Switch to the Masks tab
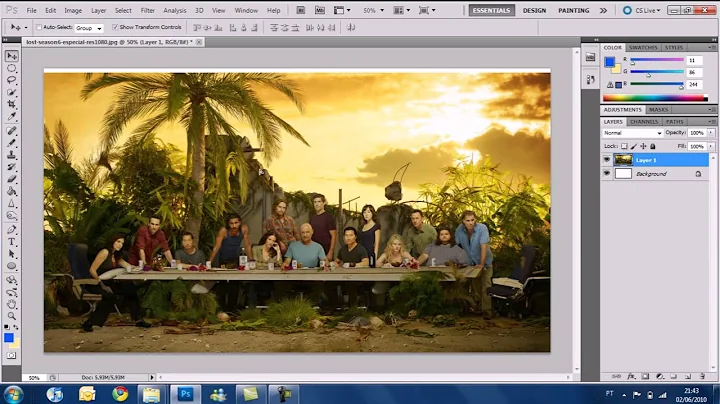The image size is (720, 404). 658,110
